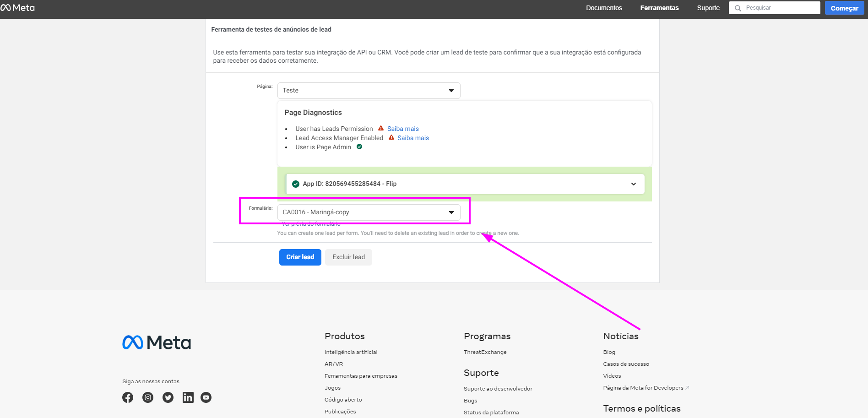Open Código aberto footer link
The image size is (868, 418).
tap(343, 400)
